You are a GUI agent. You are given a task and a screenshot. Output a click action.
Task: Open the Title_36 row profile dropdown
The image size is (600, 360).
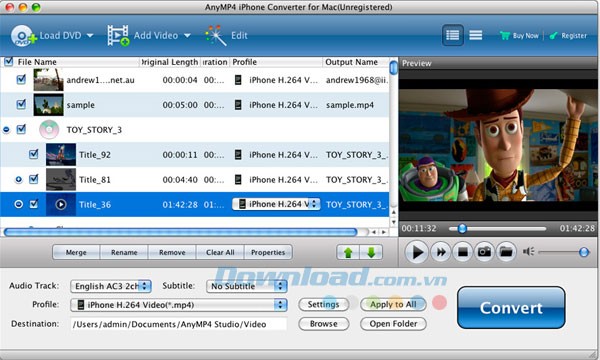[276, 204]
